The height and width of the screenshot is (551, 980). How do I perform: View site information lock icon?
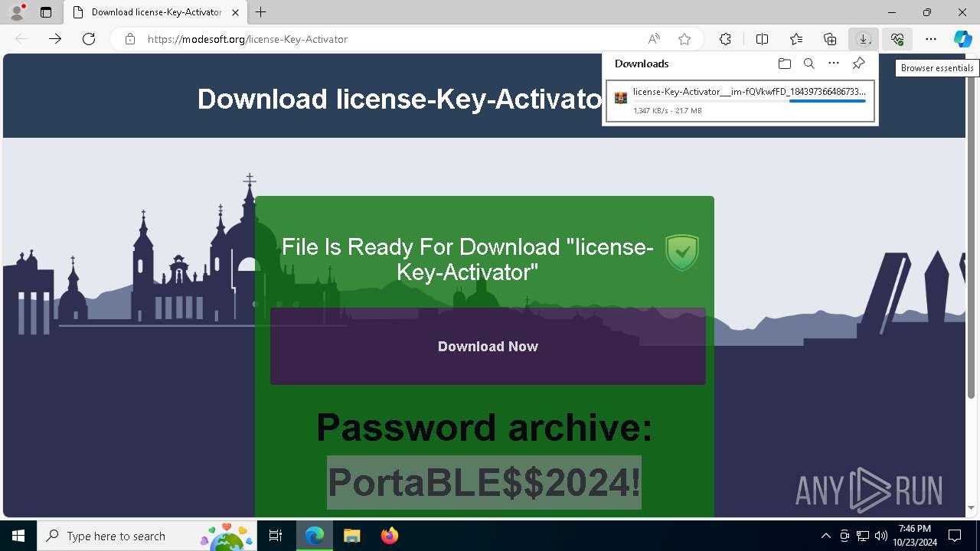[130, 39]
